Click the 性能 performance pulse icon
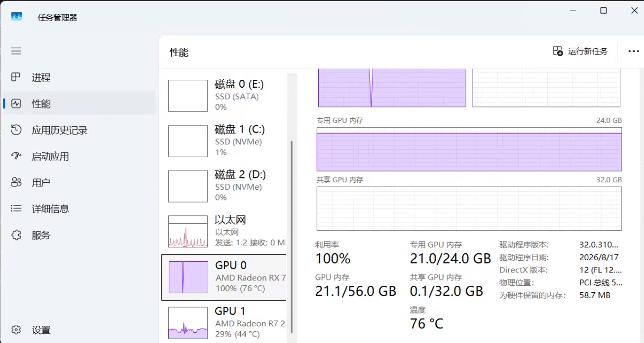The width and height of the screenshot is (644, 343). click(x=16, y=104)
